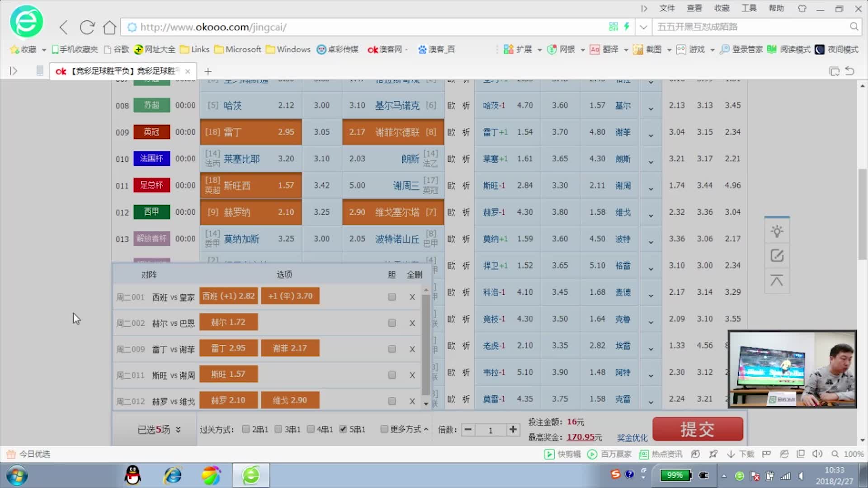Click the Windows Start orb
The image size is (868, 488).
17,476
